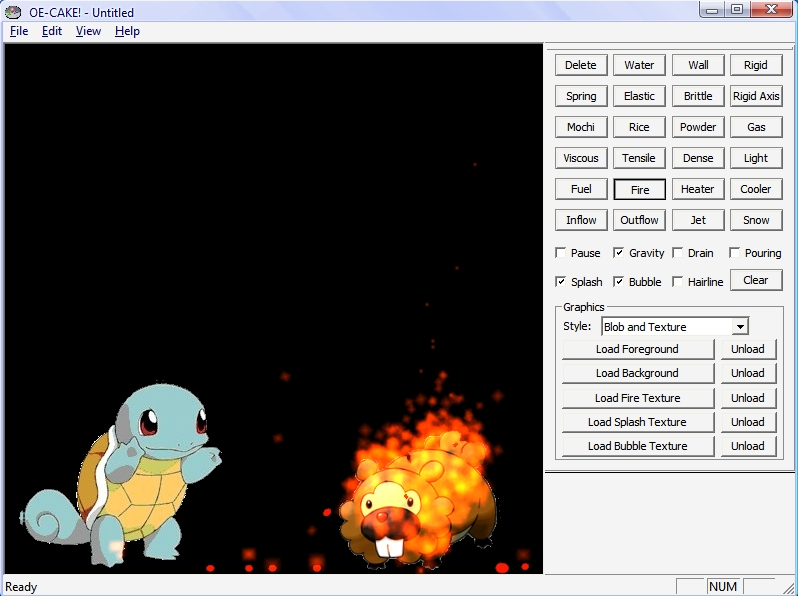Image resolution: width=798 pixels, height=596 pixels.
Task: Select the Heater tool
Action: pyautogui.click(x=698, y=189)
